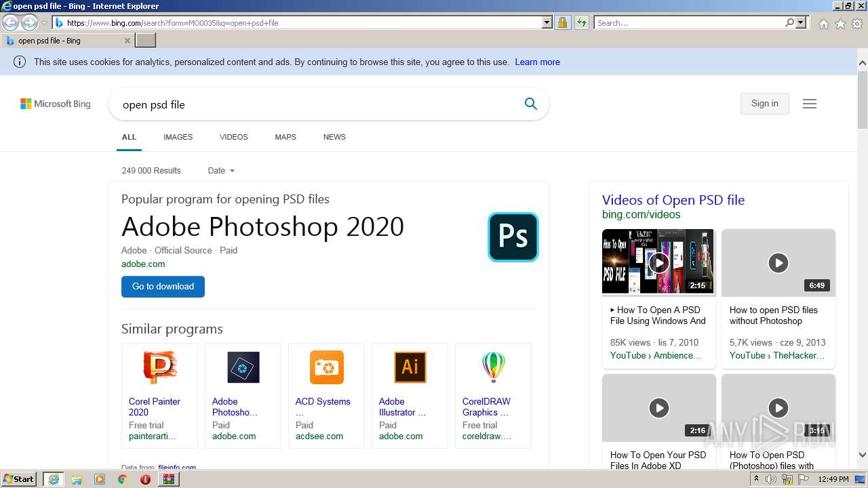Open How to open PSD files without Photoshop title
This screenshot has width=868, height=488.
click(x=774, y=315)
